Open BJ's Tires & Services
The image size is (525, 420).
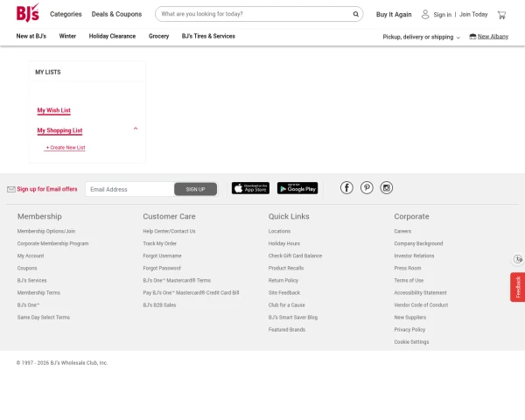coord(208,36)
